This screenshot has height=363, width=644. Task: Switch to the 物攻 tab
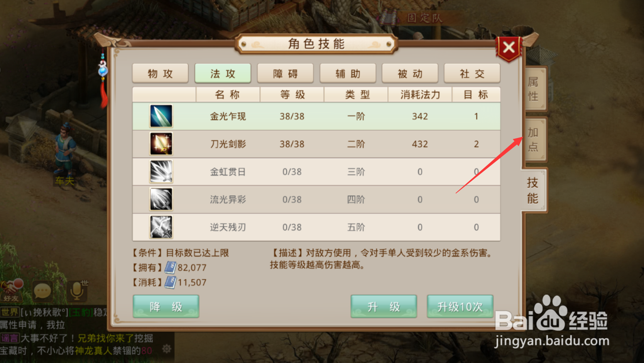point(160,74)
